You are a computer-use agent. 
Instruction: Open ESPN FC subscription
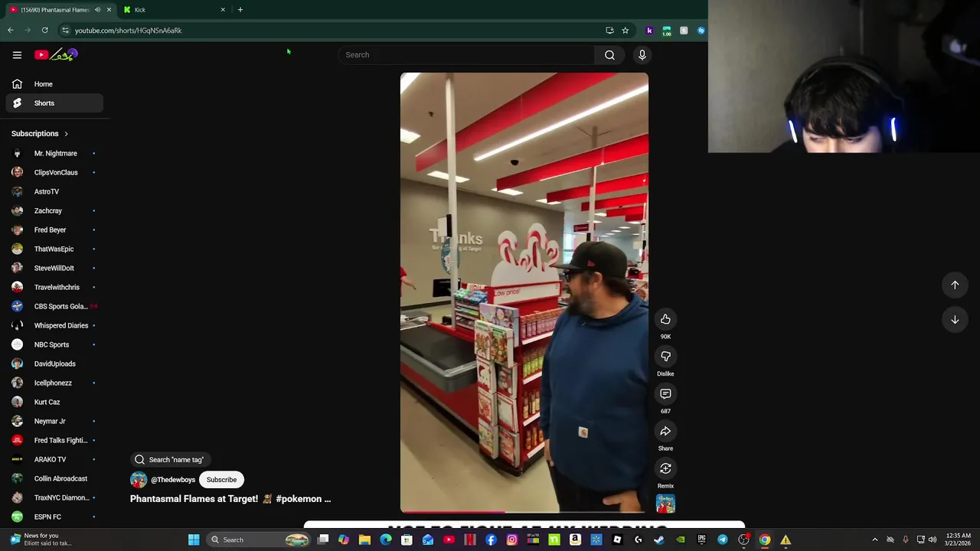[x=54, y=517]
